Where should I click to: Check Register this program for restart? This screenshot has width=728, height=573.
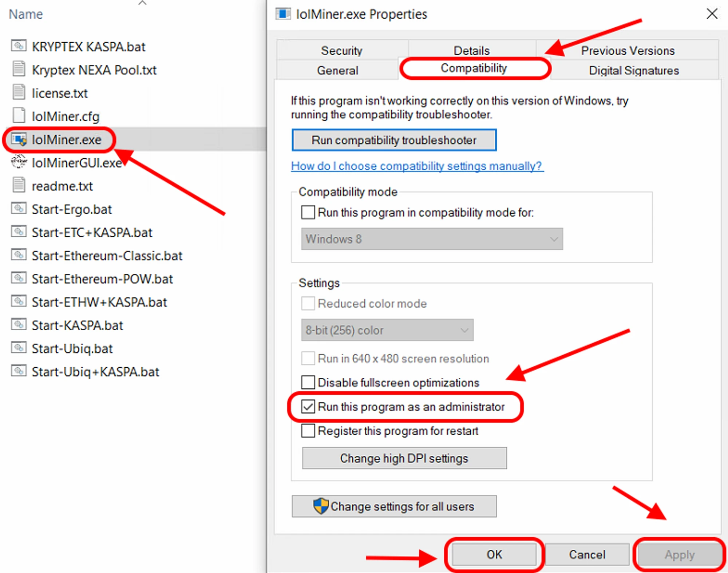point(308,431)
